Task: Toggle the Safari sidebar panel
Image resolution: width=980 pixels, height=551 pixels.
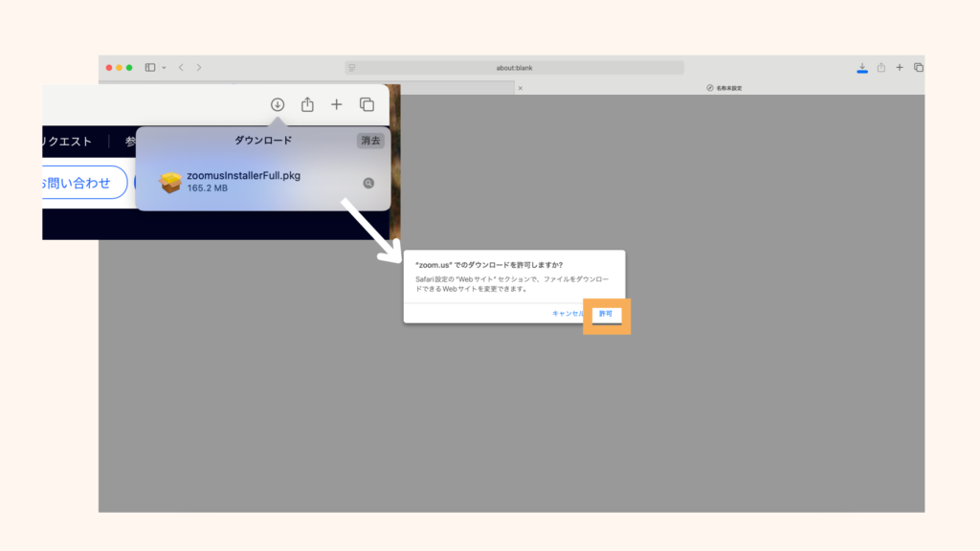Action: [x=150, y=67]
